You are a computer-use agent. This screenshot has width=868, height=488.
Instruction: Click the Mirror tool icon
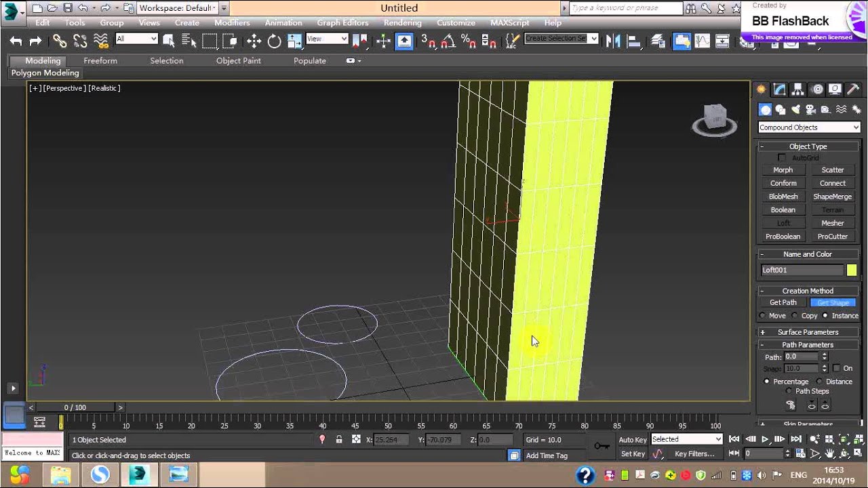613,41
